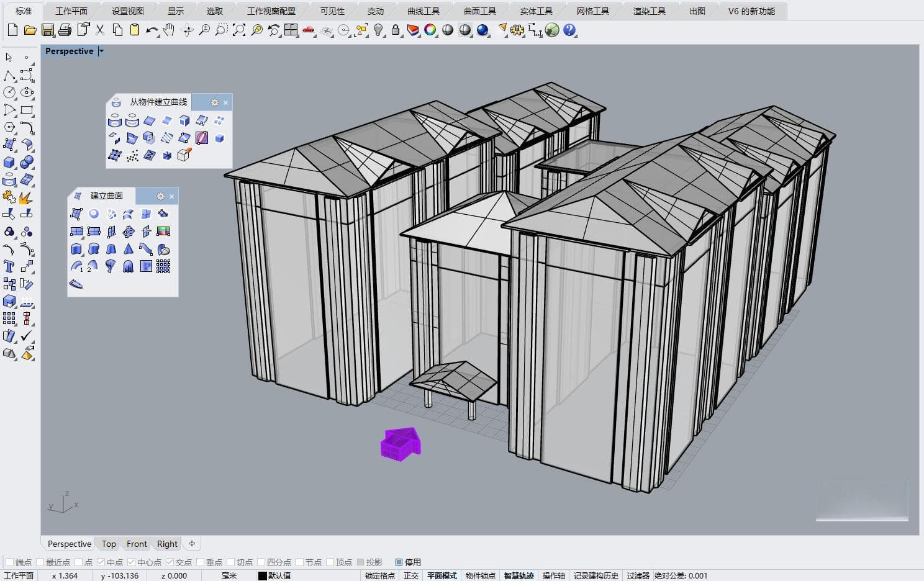The width and height of the screenshot is (924, 581).
Task: Click the padlock Lock icon
Action: (x=396, y=30)
